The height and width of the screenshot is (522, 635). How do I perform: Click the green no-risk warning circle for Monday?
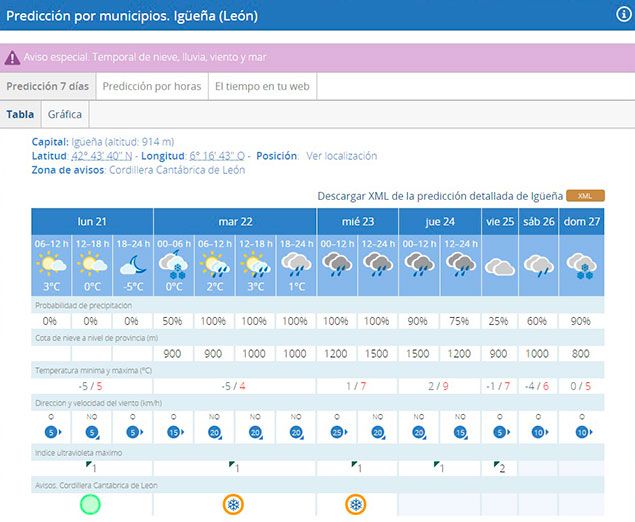[91, 503]
